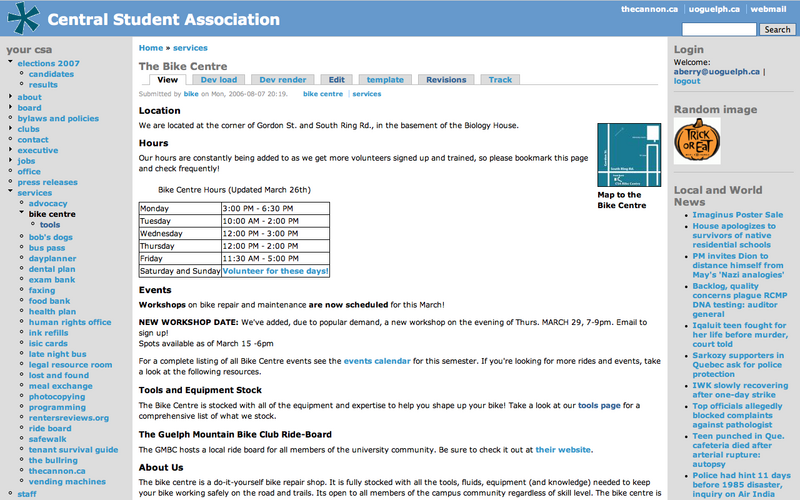The image size is (800, 500).
Task: Click the services tag link under title
Action: [x=367, y=94]
